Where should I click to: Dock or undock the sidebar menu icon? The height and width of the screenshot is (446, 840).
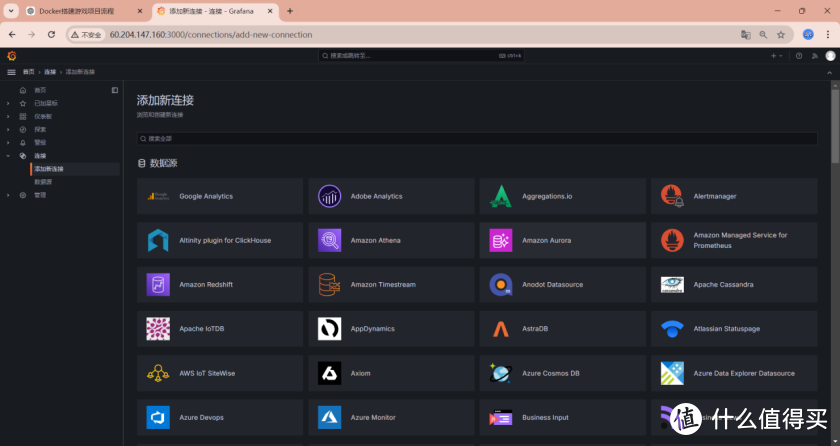115,90
